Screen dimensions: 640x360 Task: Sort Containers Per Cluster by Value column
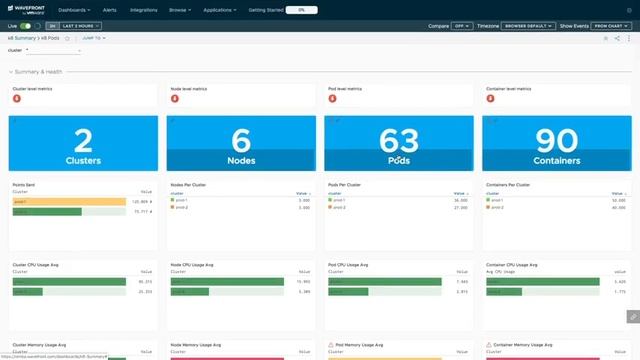tap(618, 193)
